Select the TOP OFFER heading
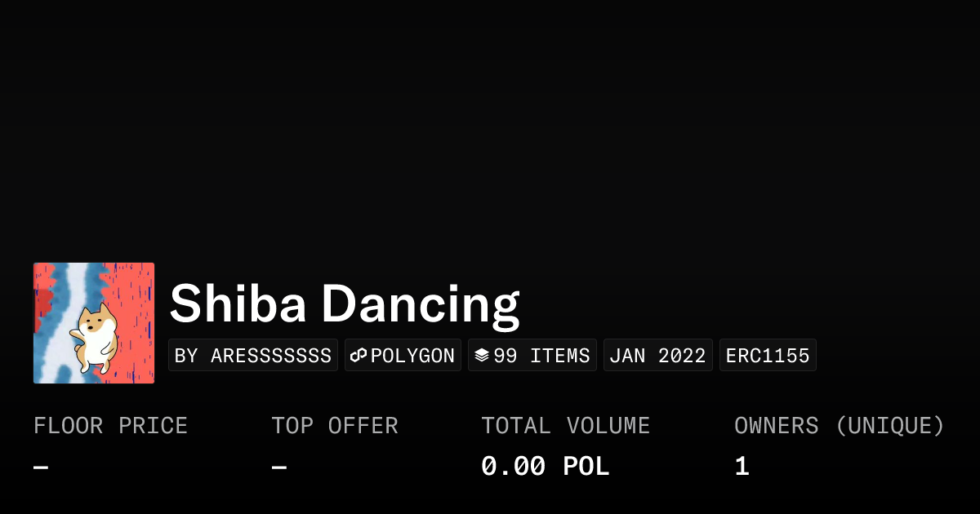 point(334,426)
